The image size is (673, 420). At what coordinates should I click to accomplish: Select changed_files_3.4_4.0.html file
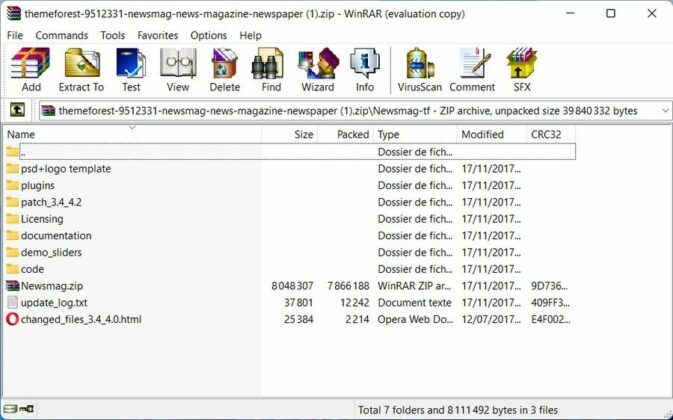[80, 319]
